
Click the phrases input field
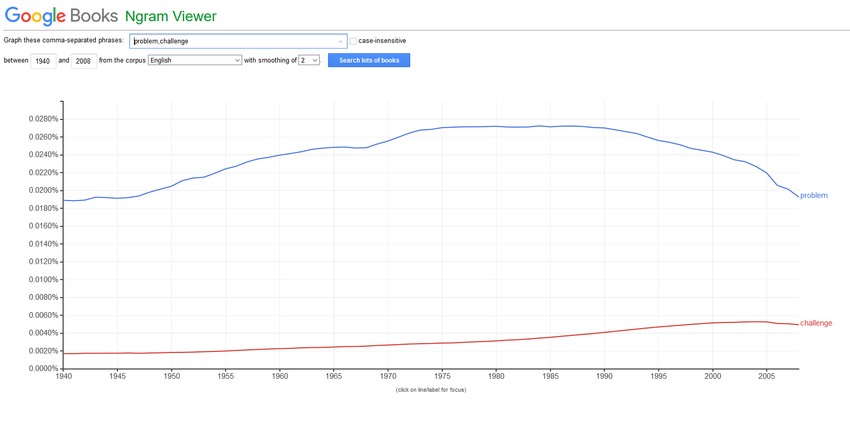tap(235, 41)
